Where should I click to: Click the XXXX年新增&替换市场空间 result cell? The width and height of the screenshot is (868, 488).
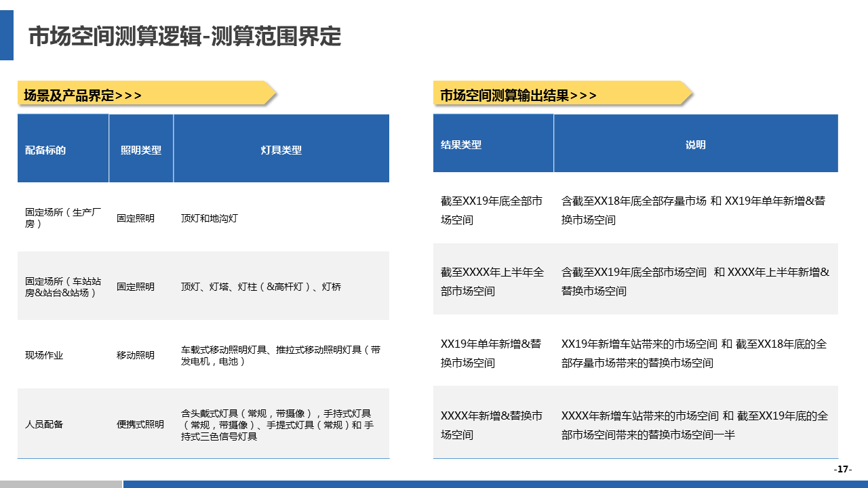[x=492, y=425]
